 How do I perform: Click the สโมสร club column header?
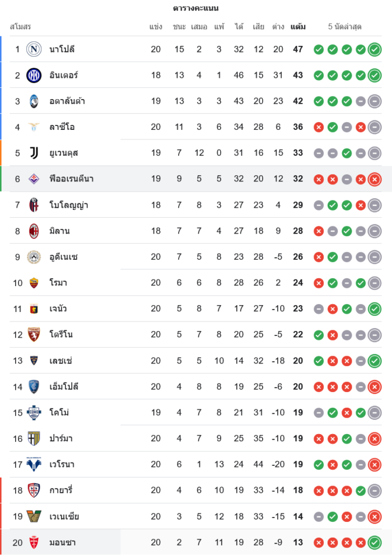point(20,26)
